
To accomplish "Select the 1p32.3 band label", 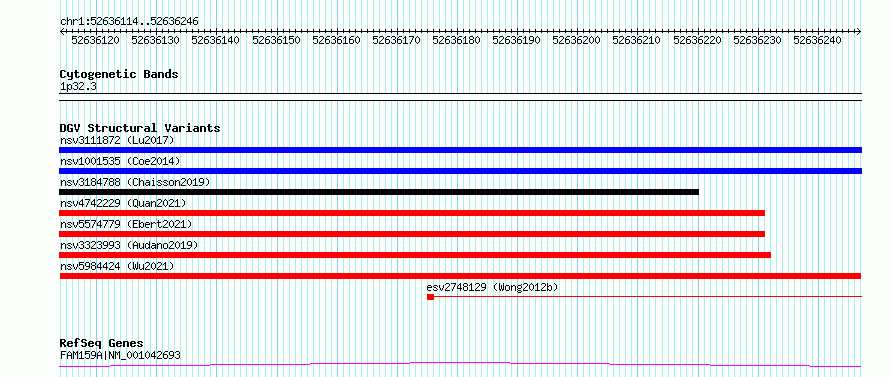I will point(78,86).
